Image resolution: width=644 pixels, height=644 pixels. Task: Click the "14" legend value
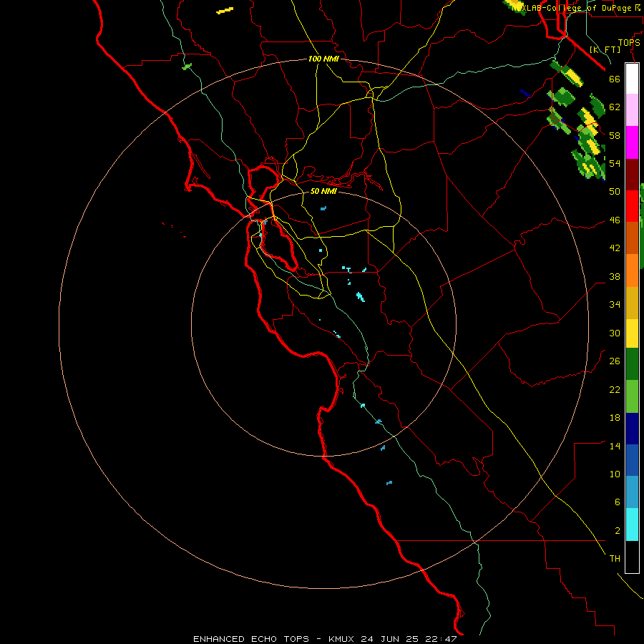(x=615, y=446)
